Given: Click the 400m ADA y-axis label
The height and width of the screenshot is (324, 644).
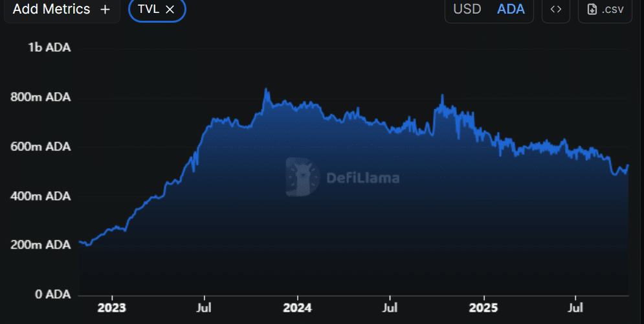Looking at the screenshot, I should pyautogui.click(x=41, y=196).
